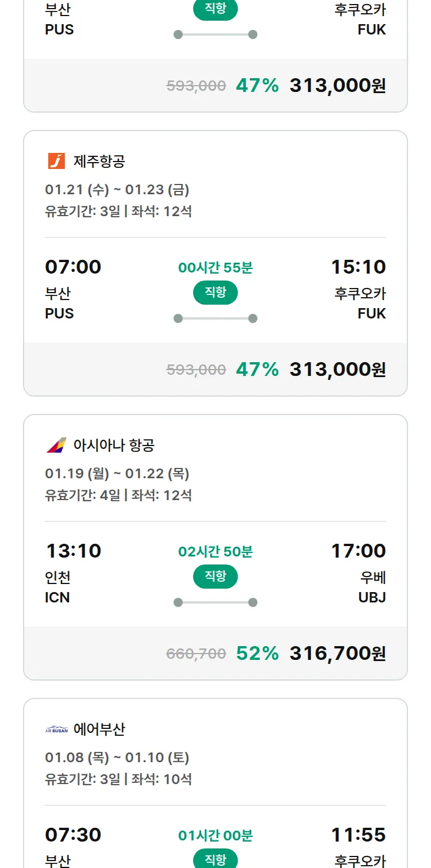Click the struck-through 660,700 original price
Viewport: 431px width, 868px height.
[196, 654]
